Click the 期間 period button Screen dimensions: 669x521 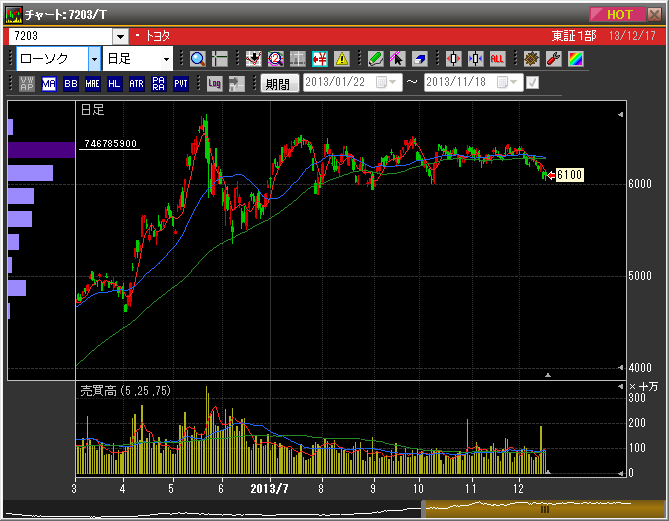(x=278, y=84)
